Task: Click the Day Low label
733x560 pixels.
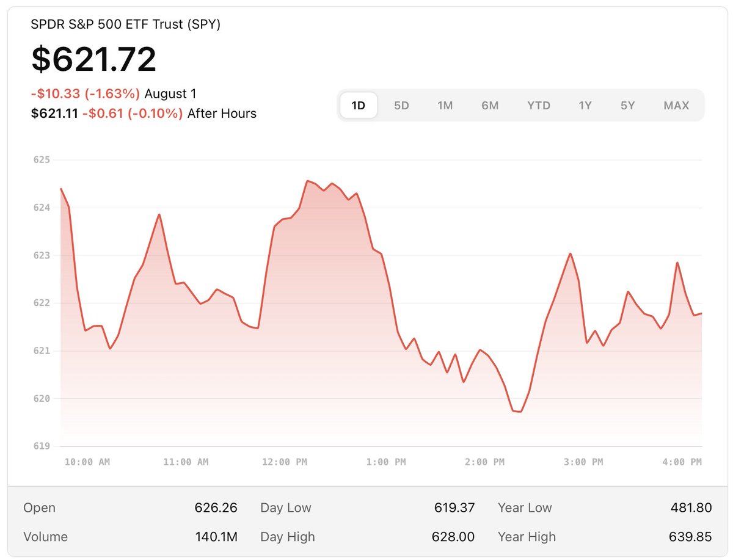Action: point(286,508)
